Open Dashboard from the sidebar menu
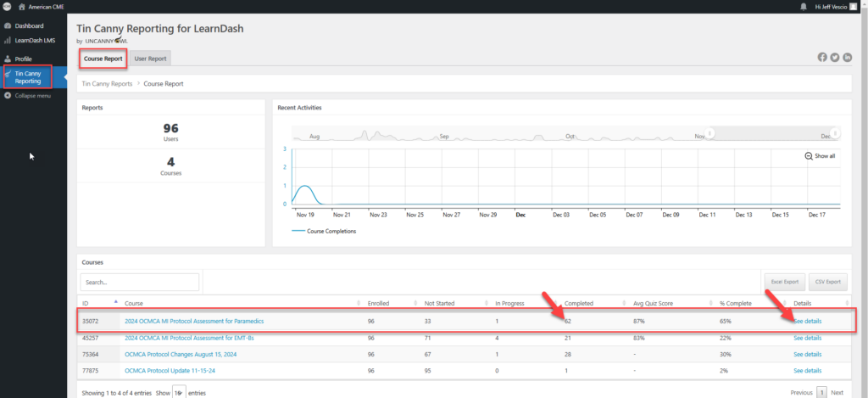The width and height of the screenshot is (868, 398). pyautogui.click(x=30, y=25)
